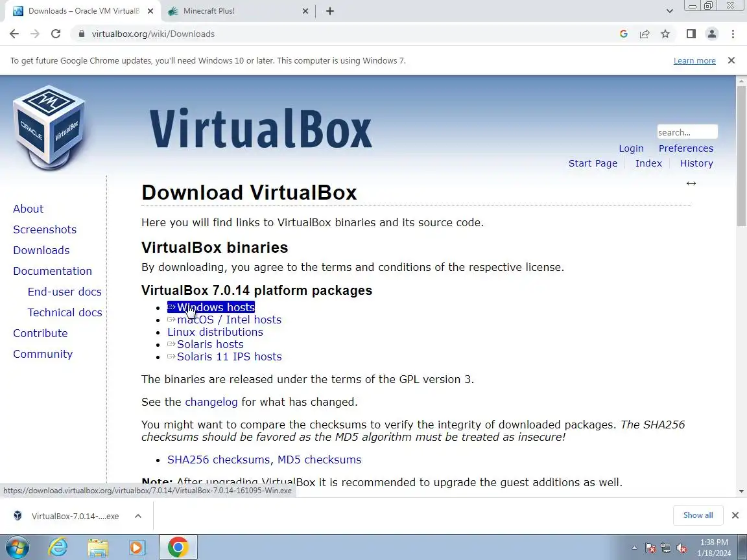Viewport: 747px width, 560px height.
Task: Close the Downloads – Oracle VM VirtualBox tab
Action: [150, 11]
